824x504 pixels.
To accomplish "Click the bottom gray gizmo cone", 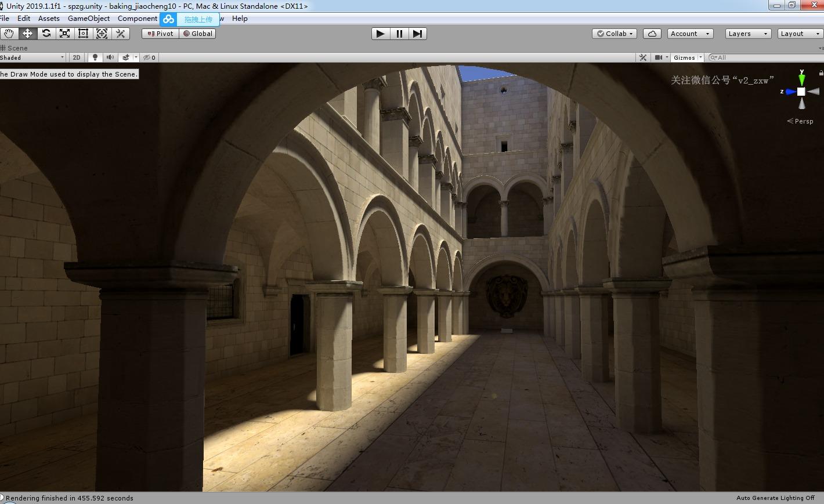I will coord(802,104).
